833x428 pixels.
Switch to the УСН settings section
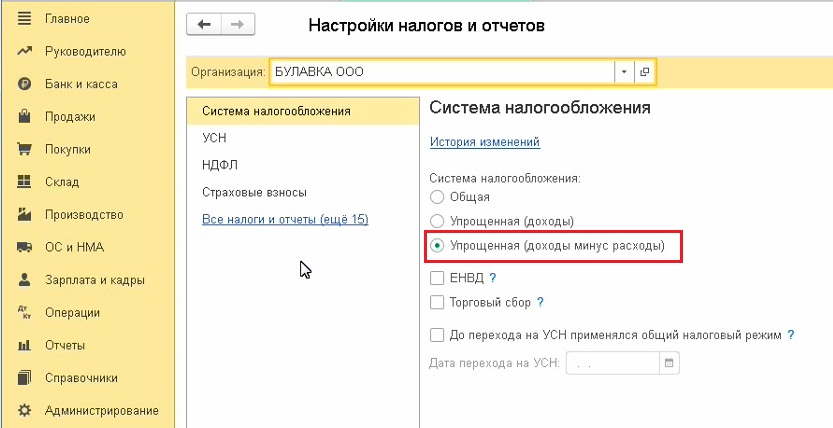click(x=213, y=138)
